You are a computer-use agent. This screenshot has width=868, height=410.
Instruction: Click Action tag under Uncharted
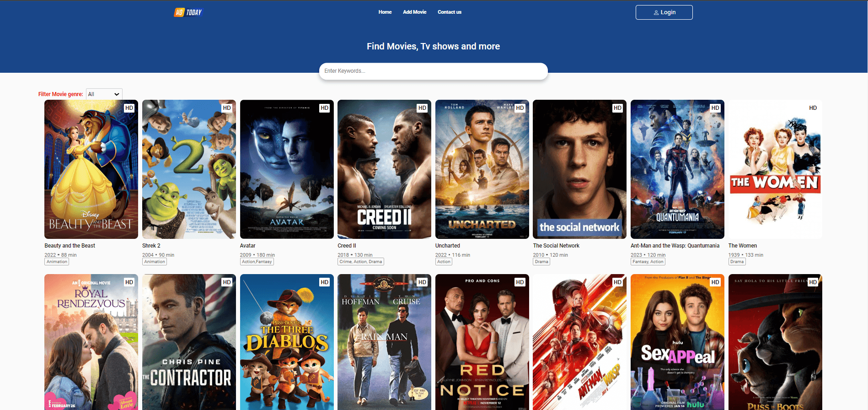[x=444, y=262]
